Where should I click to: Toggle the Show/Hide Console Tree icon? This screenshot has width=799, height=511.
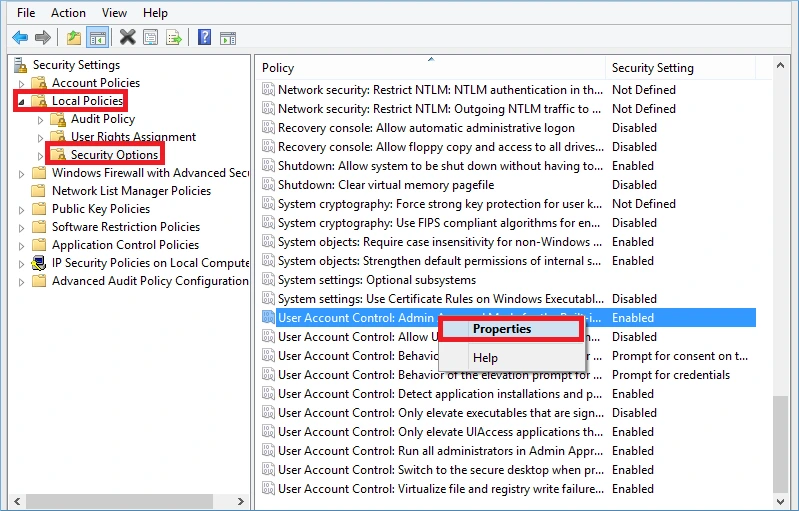point(97,38)
